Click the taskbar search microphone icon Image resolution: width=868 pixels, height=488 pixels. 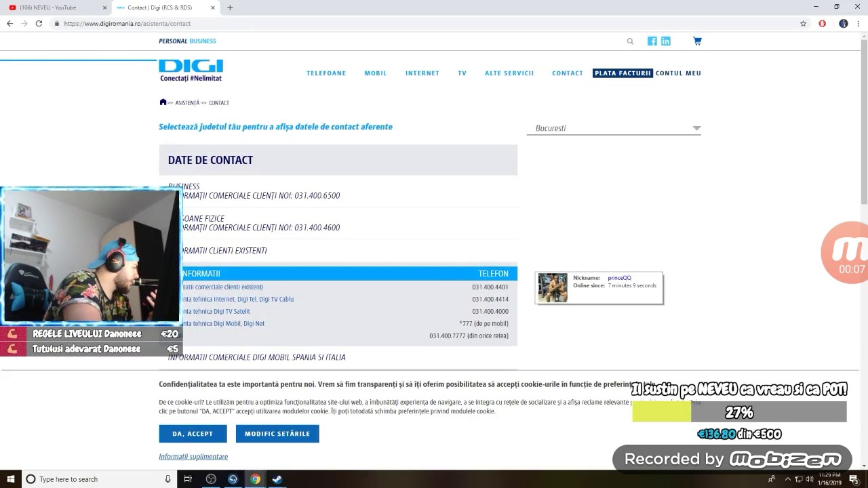167,479
